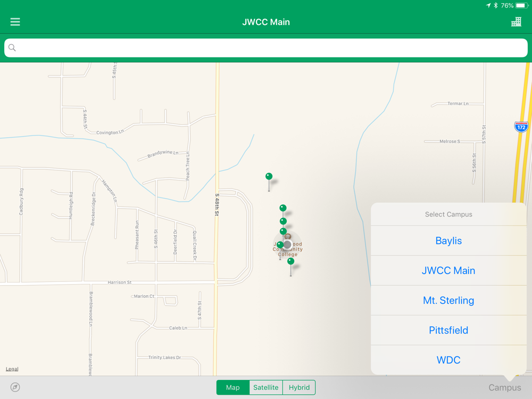Tap the compass location icon
This screenshot has width=532, height=399.
pos(15,387)
